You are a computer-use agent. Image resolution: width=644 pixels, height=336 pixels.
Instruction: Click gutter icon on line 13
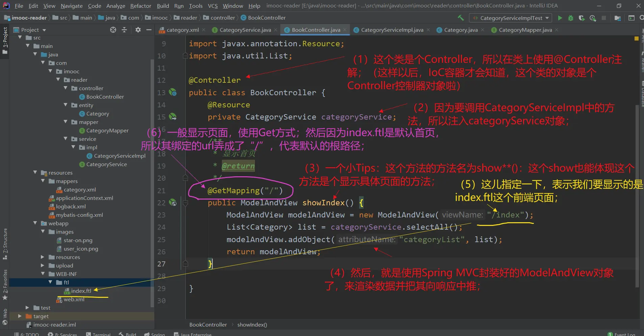click(x=173, y=92)
